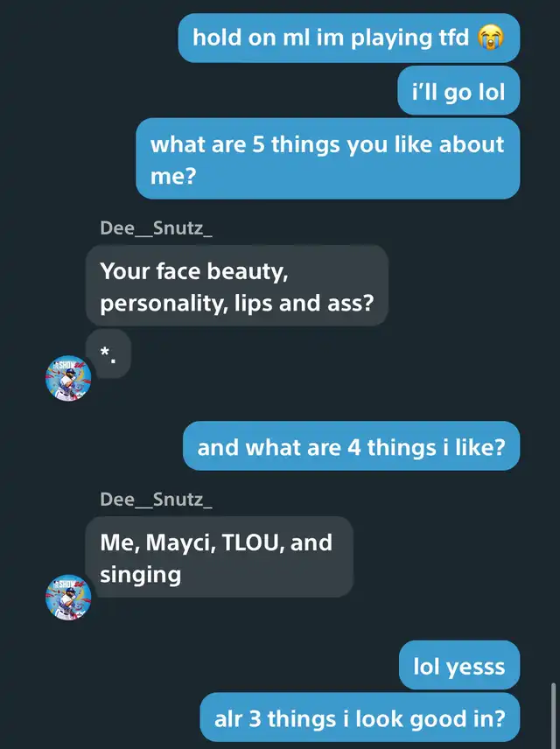Open Dee__Snutz_ name above 'Me, Mayci' message
The height and width of the screenshot is (749, 560).
click(156, 500)
